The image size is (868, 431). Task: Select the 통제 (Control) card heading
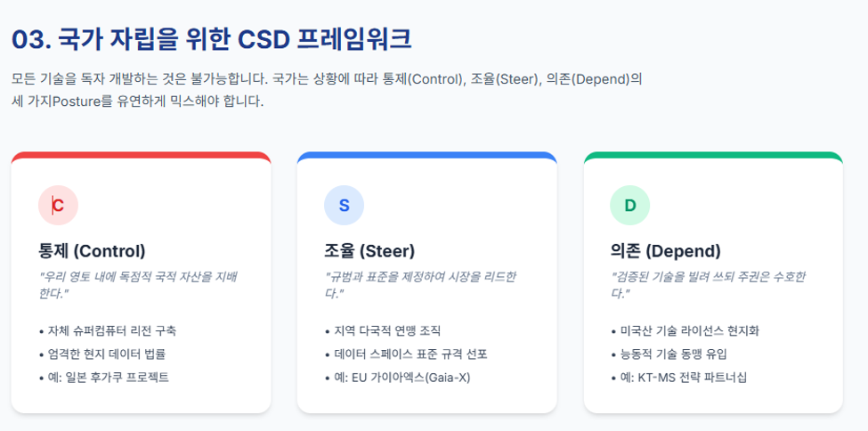[92, 251]
